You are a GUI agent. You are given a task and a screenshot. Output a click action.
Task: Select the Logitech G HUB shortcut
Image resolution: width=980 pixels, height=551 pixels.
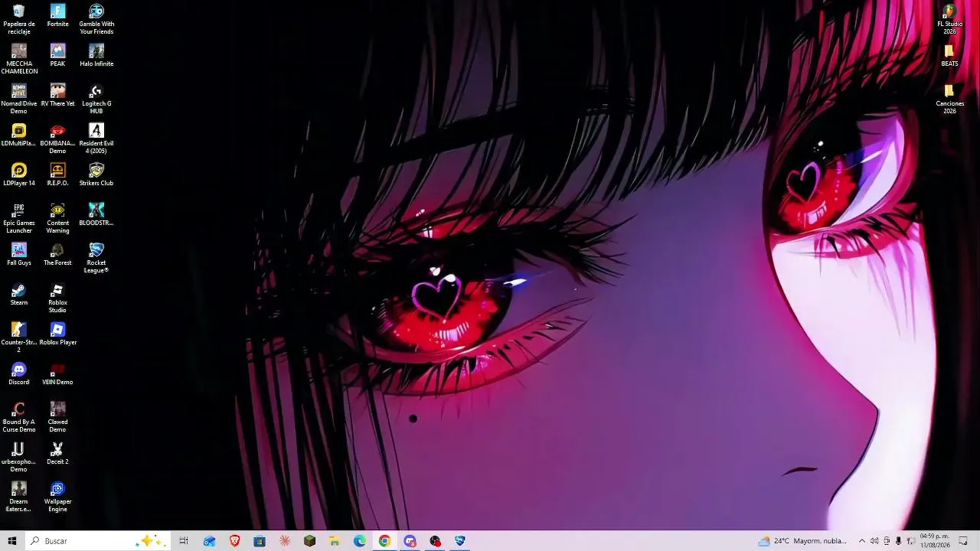[x=96, y=99]
